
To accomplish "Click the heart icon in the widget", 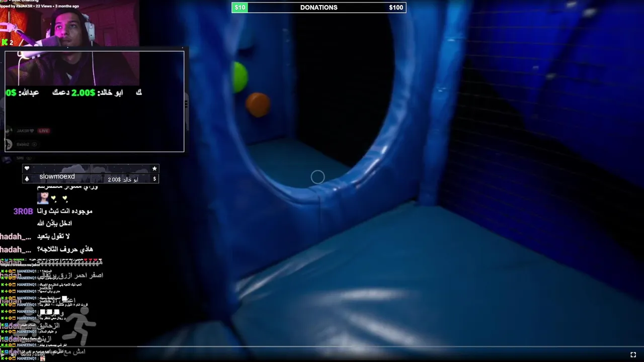I will [27, 168].
